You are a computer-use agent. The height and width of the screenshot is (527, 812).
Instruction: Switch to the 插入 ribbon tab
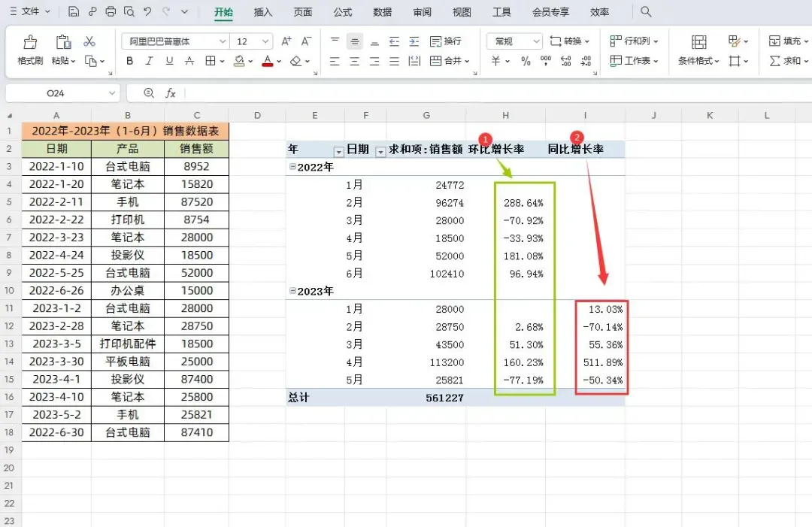coord(262,12)
